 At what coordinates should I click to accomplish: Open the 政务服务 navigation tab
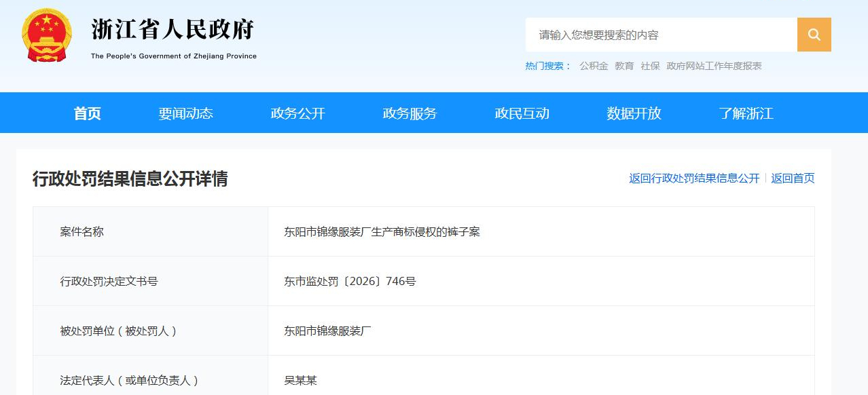(x=410, y=113)
